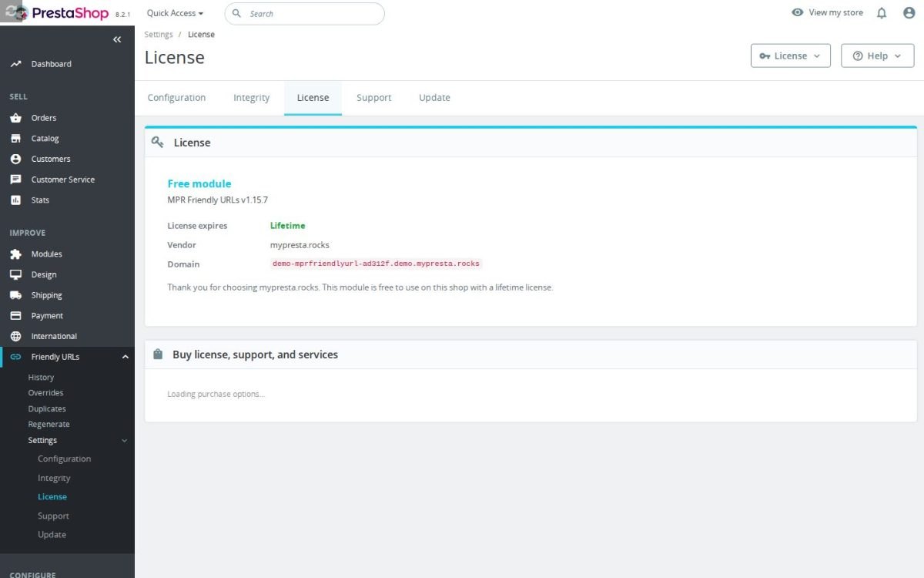The height and width of the screenshot is (578, 924).
Task: Click the Design monitor icon
Action: tap(15, 274)
